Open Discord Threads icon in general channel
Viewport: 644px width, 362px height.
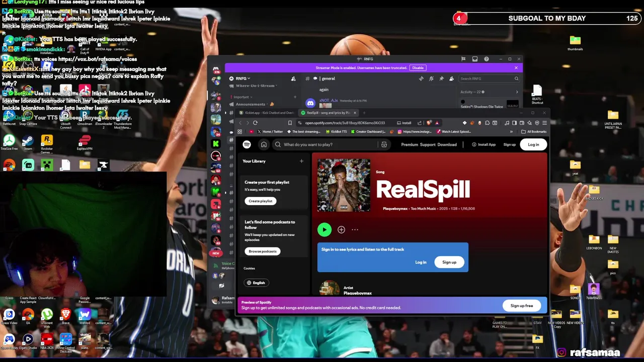click(421, 79)
